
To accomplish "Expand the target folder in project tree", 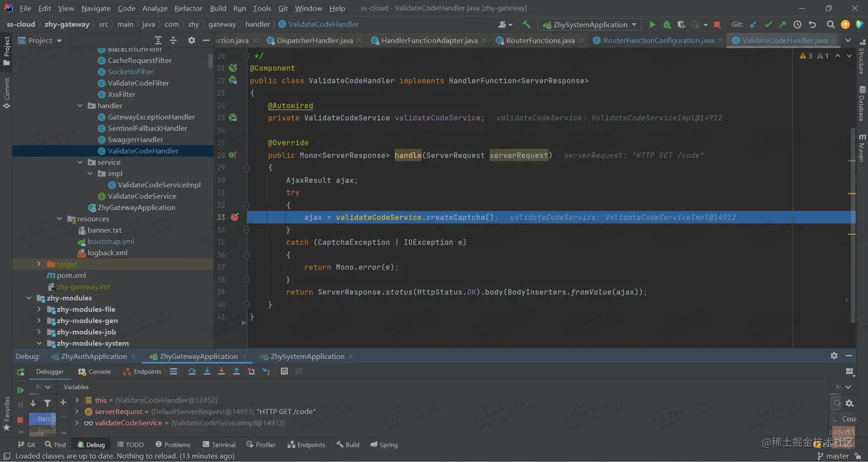I will [x=39, y=264].
